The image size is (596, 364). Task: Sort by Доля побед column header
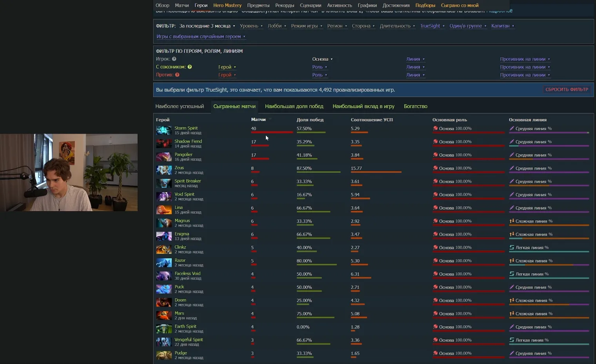coord(310,120)
